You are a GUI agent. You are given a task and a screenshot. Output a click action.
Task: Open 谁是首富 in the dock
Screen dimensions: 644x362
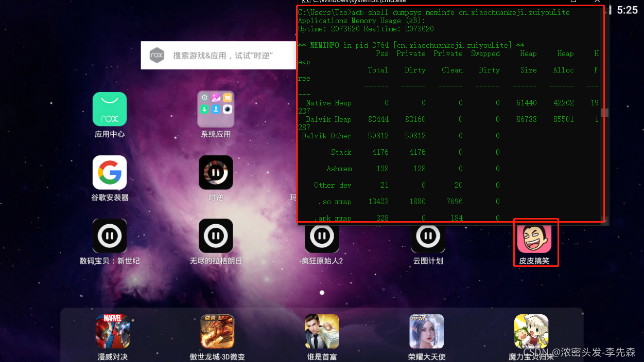pos(322,331)
